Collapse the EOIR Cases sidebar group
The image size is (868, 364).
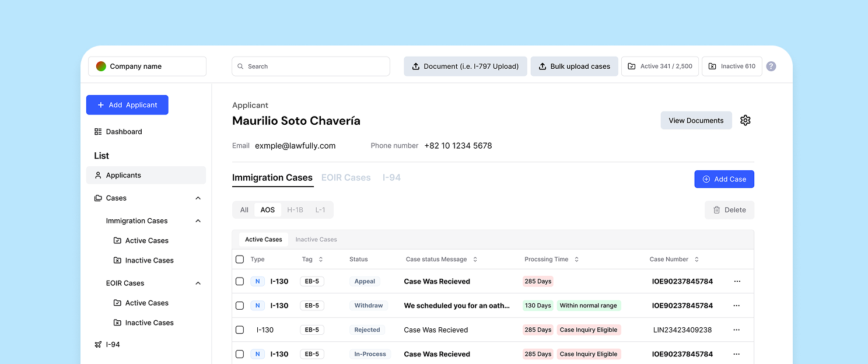click(198, 283)
